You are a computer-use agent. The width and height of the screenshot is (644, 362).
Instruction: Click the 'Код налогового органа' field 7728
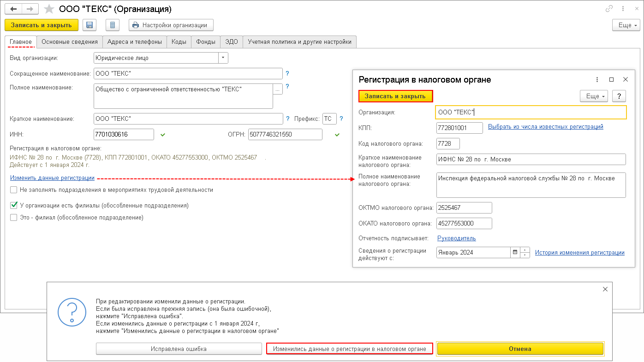click(448, 143)
